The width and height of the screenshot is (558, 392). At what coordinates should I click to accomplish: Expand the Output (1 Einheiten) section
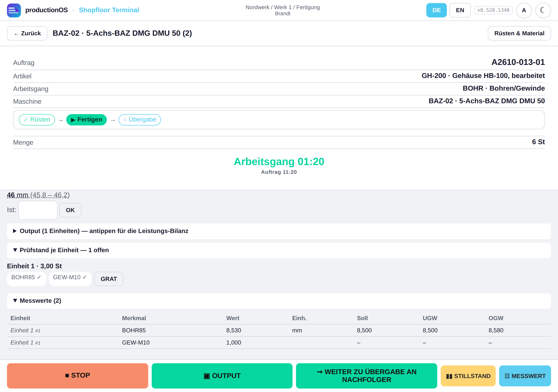tap(279, 231)
